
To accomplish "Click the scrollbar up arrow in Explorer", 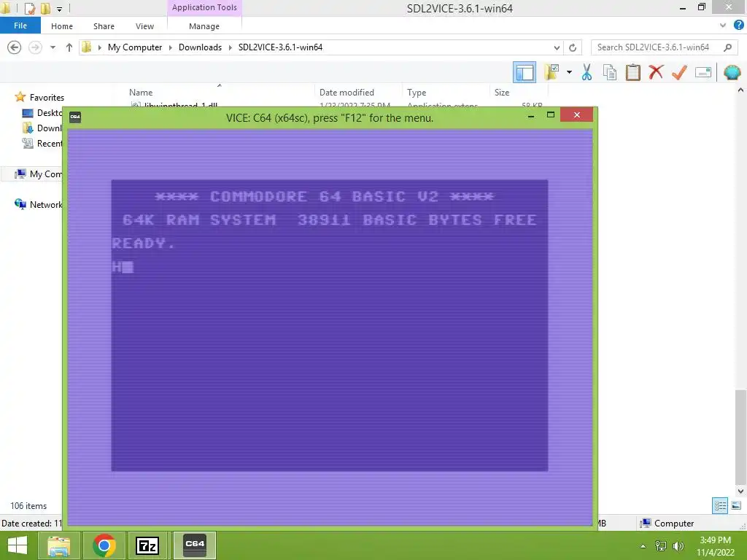I will pos(740,90).
